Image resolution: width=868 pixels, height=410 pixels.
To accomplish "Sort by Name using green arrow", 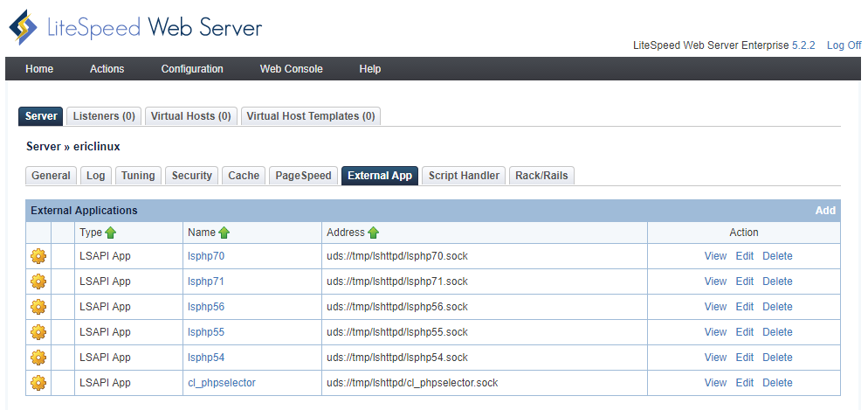I will 224,233.
